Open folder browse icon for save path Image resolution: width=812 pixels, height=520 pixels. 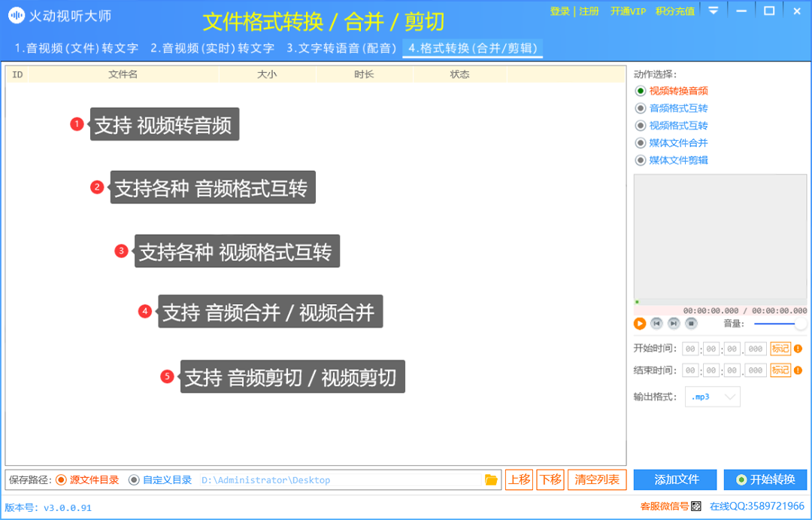click(491, 480)
